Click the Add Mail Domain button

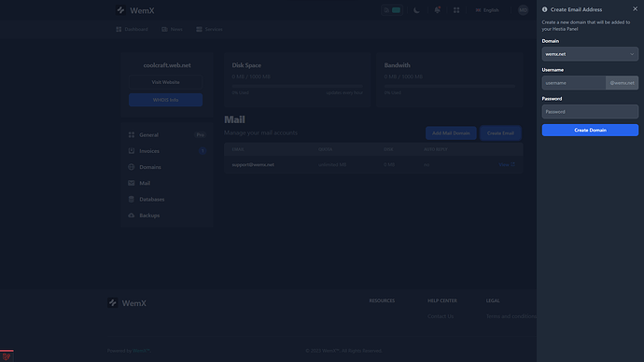(x=451, y=133)
